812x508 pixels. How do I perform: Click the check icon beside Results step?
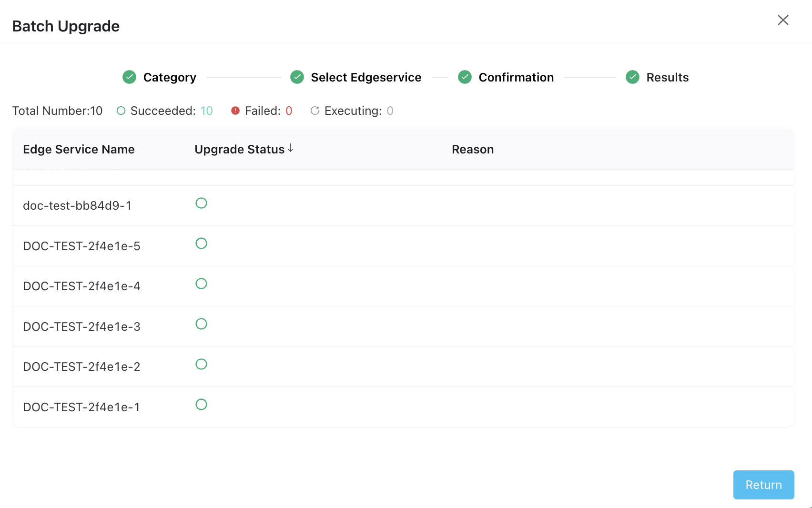(x=632, y=77)
